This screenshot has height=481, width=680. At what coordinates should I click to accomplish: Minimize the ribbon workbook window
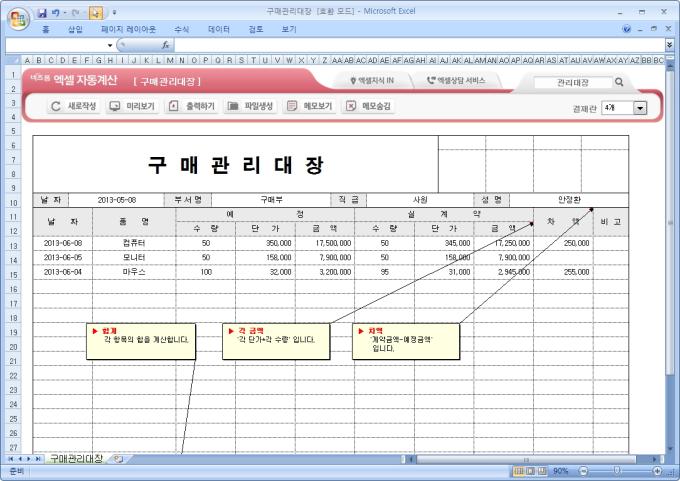coord(640,29)
